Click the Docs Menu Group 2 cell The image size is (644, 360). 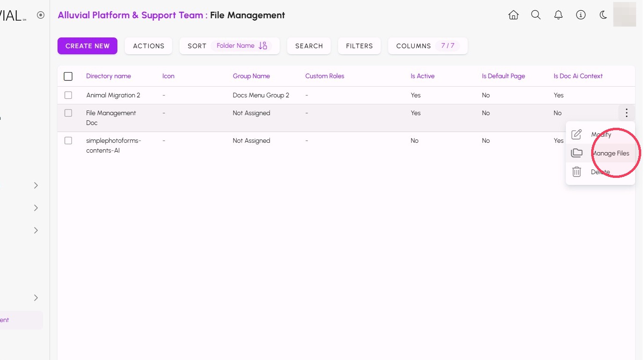tap(261, 95)
